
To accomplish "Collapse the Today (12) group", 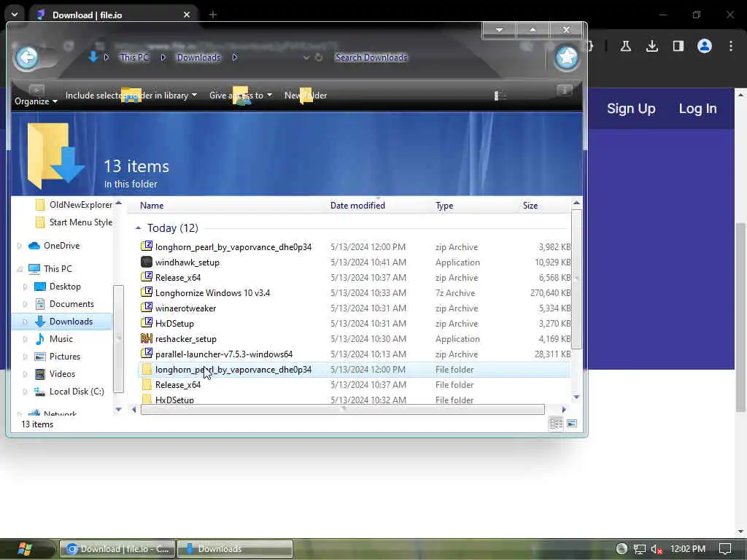I will pyautogui.click(x=138, y=228).
